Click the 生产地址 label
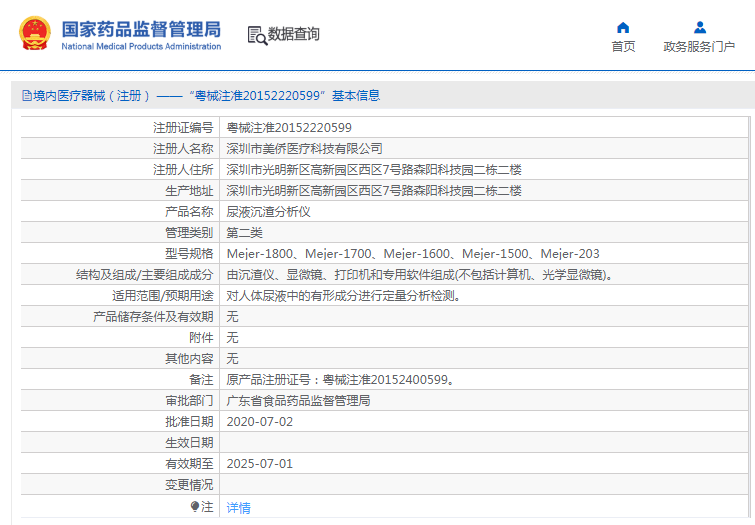The height and width of the screenshot is (525, 755). pyautogui.click(x=189, y=191)
